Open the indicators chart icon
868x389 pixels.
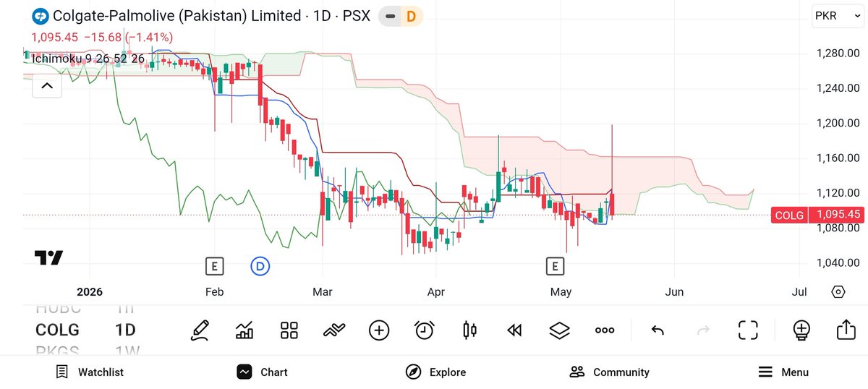pos(244,330)
